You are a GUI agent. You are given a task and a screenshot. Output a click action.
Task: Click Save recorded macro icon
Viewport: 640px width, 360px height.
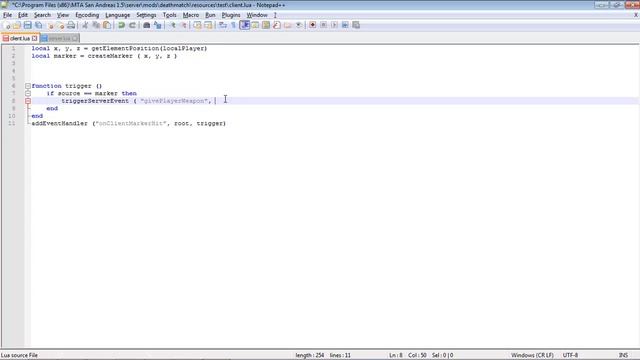pos(356,25)
